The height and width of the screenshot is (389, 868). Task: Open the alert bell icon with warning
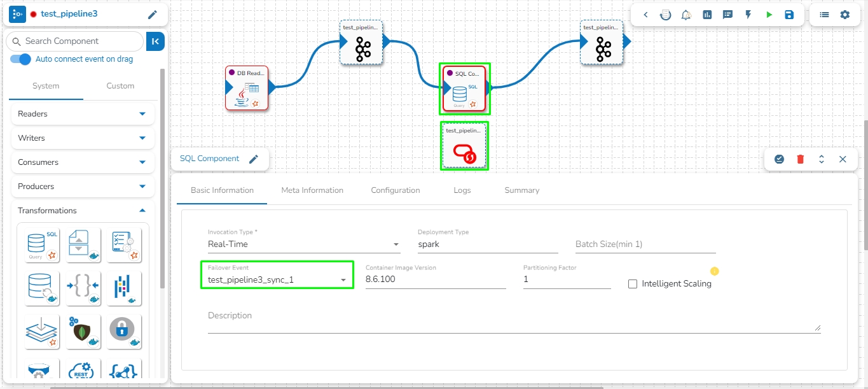686,15
